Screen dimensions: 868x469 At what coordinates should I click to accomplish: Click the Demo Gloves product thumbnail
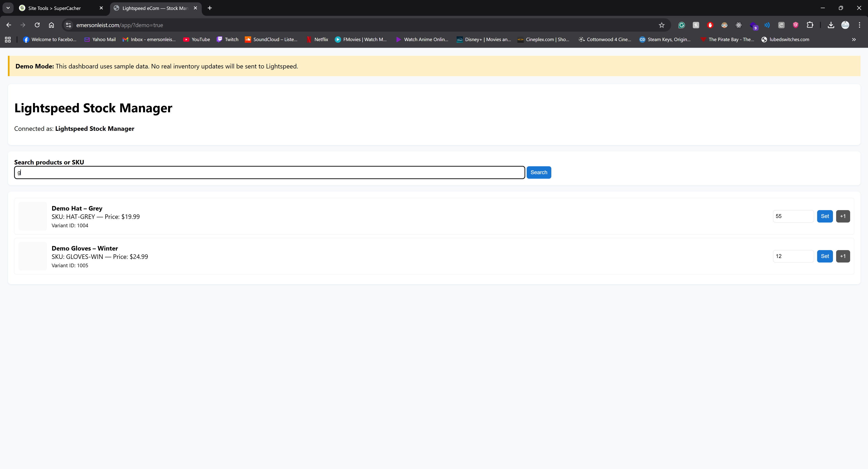click(33, 256)
